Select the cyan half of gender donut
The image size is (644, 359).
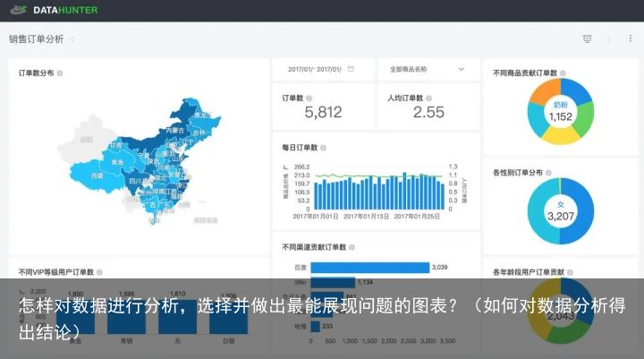point(537,211)
